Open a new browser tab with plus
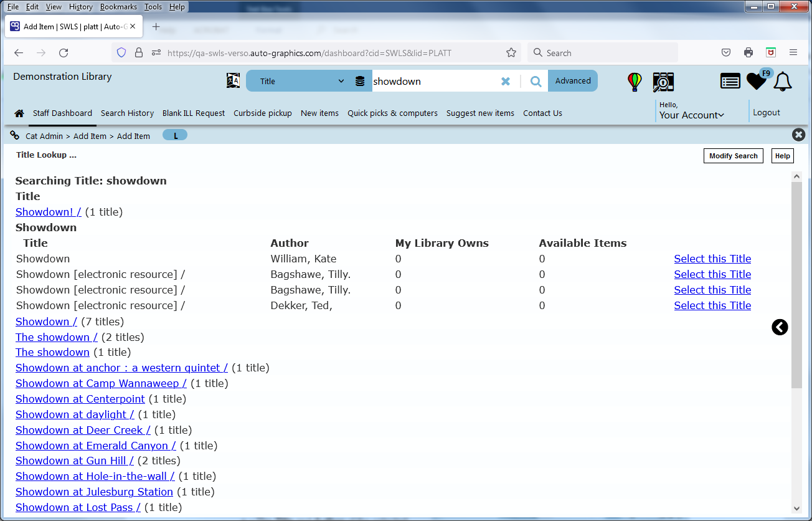The width and height of the screenshot is (812, 521). tap(156, 27)
